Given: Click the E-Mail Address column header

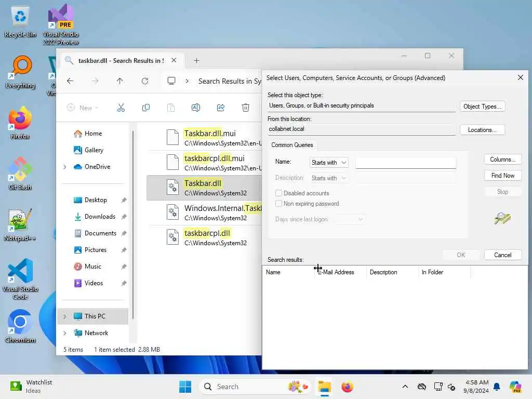Looking at the screenshot, I should pyautogui.click(x=341, y=272).
